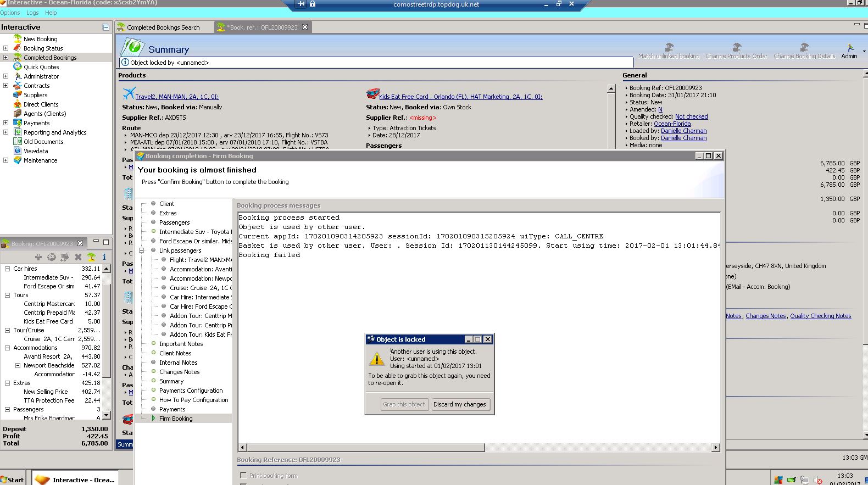Viewport: 868px width, 485px height.
Task: Click the Booking Status book icon
Action: (x=18, y=48)
